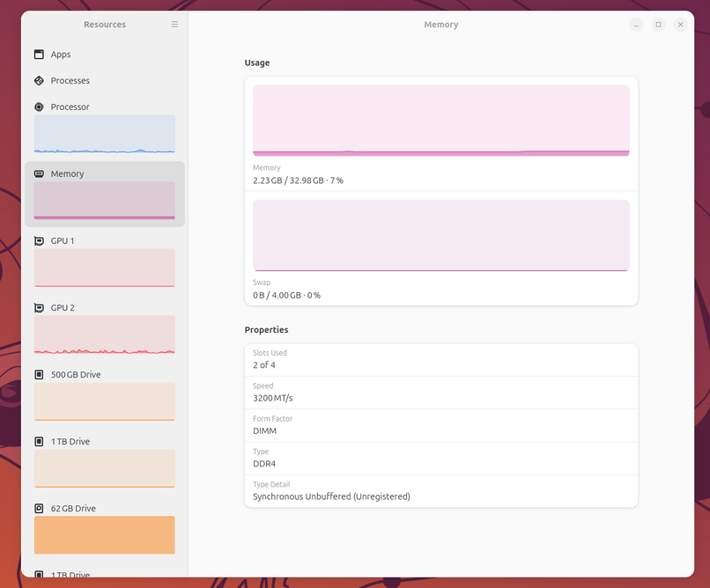Click the GPU 2 usage graph thumbnail

coord(105,334)
